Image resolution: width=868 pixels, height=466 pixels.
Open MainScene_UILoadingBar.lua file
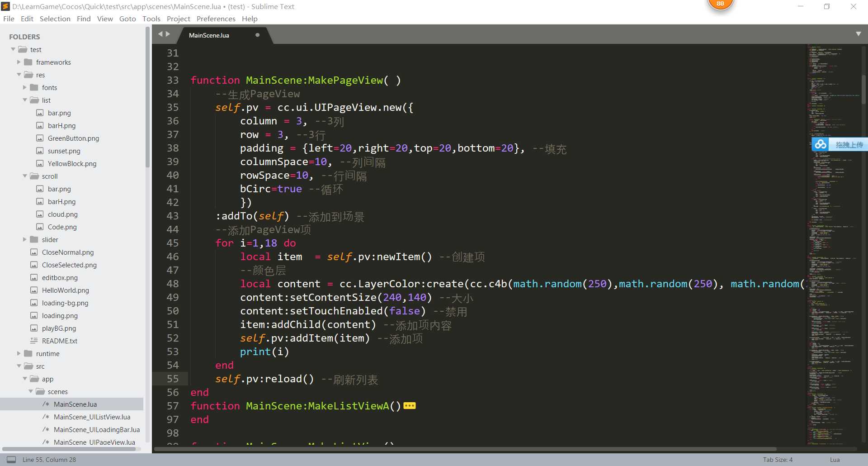pyautogui.click(x=97, y=429)
